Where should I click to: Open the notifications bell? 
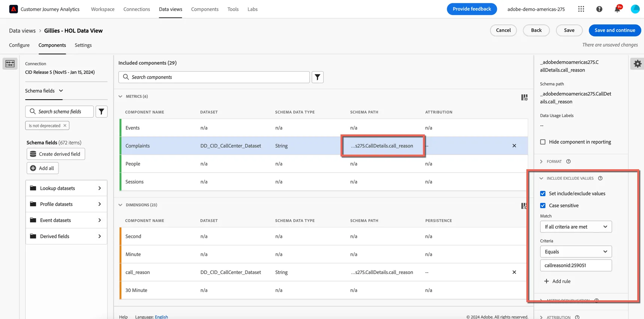pyautogui.click(x=617, y=9)
